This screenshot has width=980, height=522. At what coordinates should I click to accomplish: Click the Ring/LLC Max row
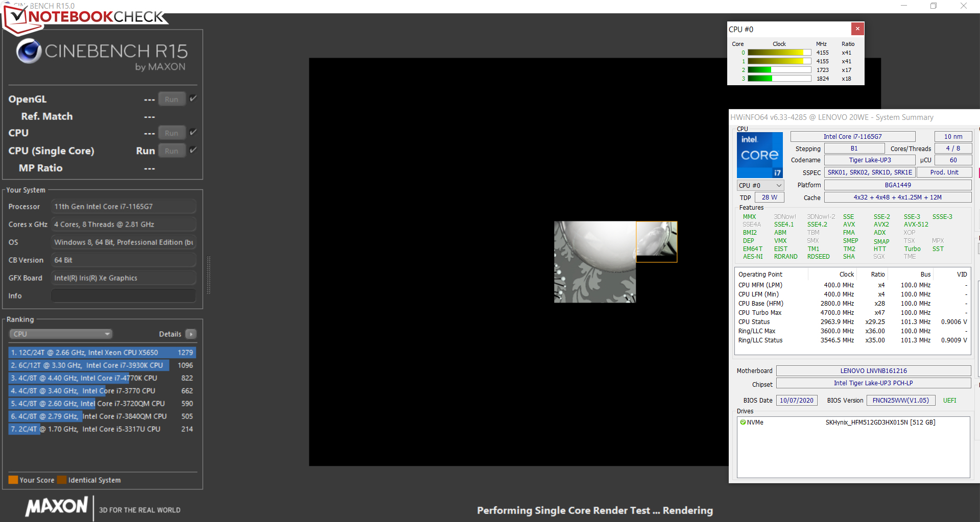point(853,331)
